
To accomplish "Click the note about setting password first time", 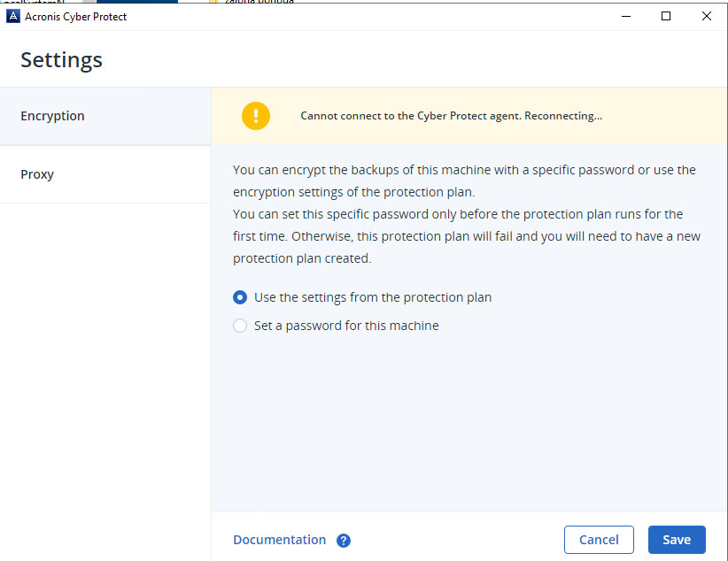I will pyautogui.click(x=457, y=236).
